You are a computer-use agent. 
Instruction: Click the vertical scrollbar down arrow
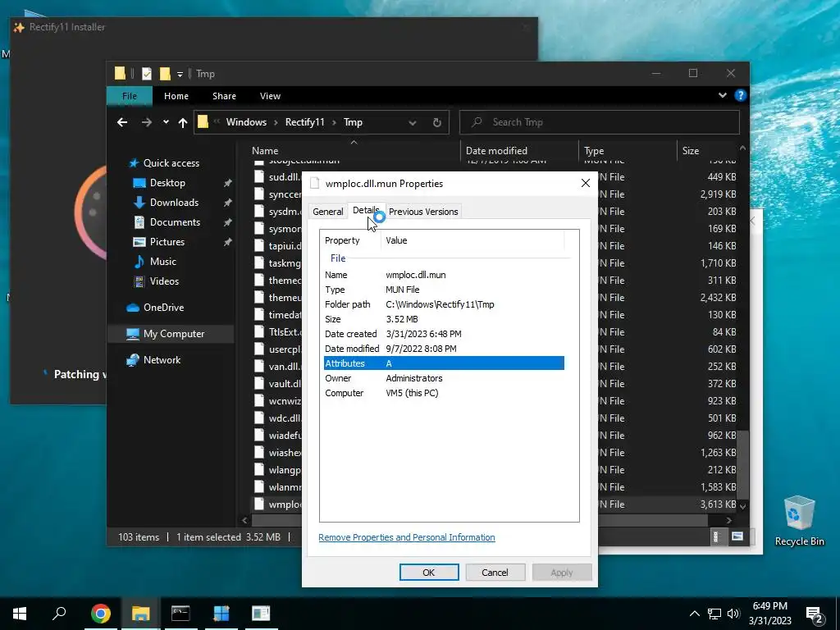(x=742, y=505)
